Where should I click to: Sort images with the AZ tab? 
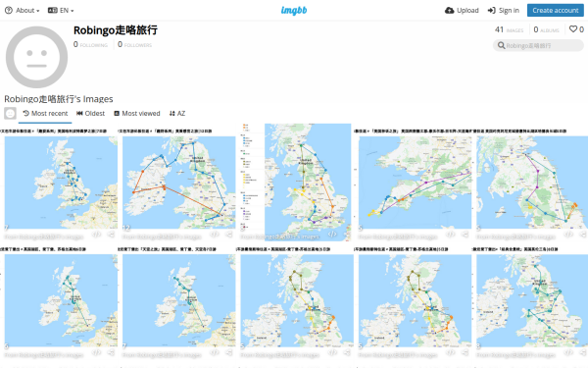click(x=177, y=114)
